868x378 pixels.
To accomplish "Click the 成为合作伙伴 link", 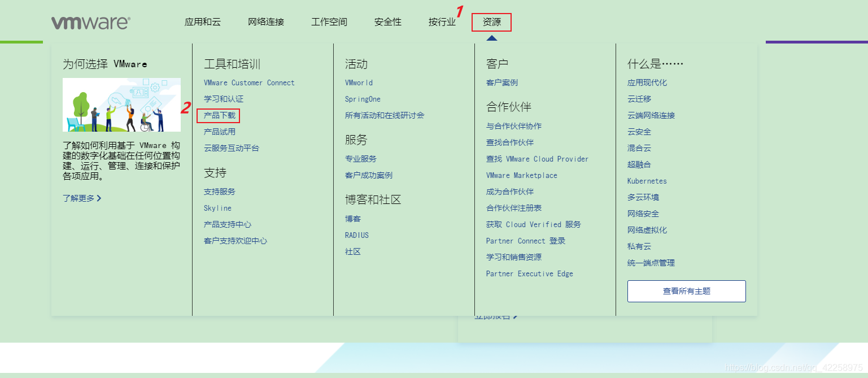I will [510, 192].
